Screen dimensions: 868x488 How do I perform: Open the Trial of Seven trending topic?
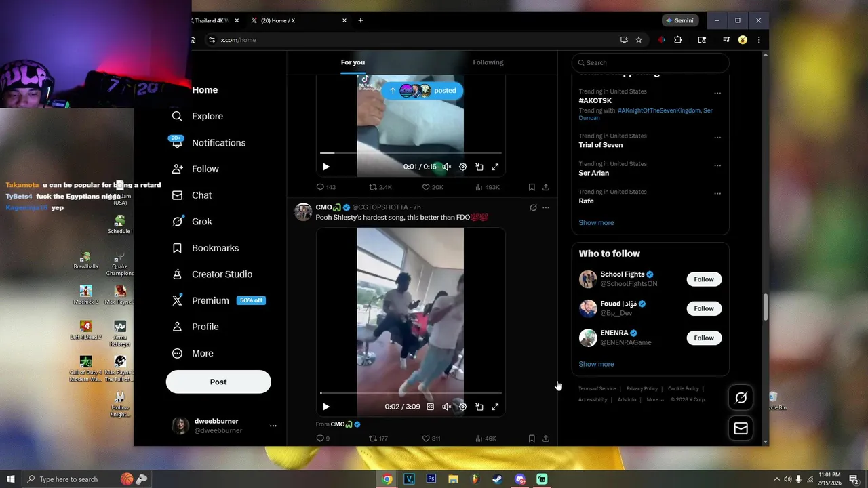click(x=601, y=145)
